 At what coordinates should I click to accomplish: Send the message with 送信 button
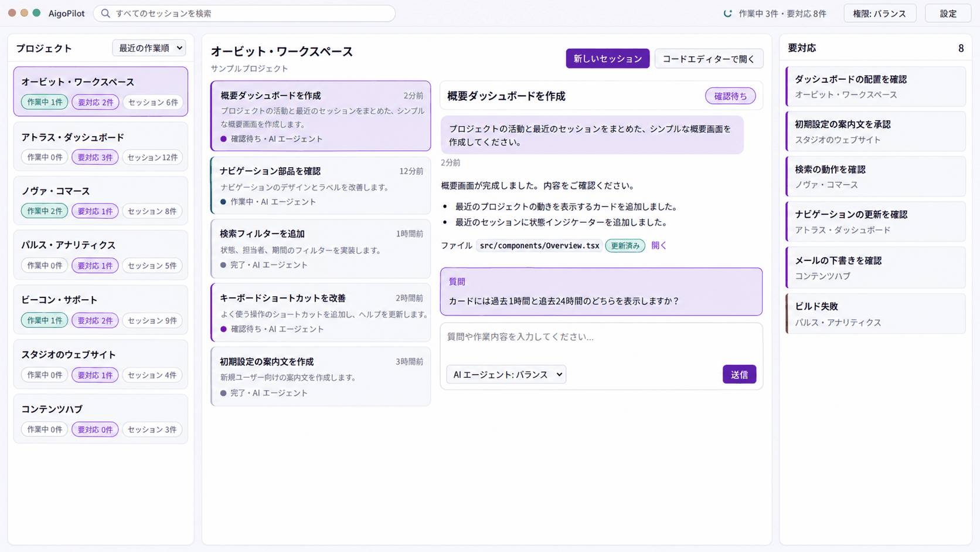coord(739,374)
